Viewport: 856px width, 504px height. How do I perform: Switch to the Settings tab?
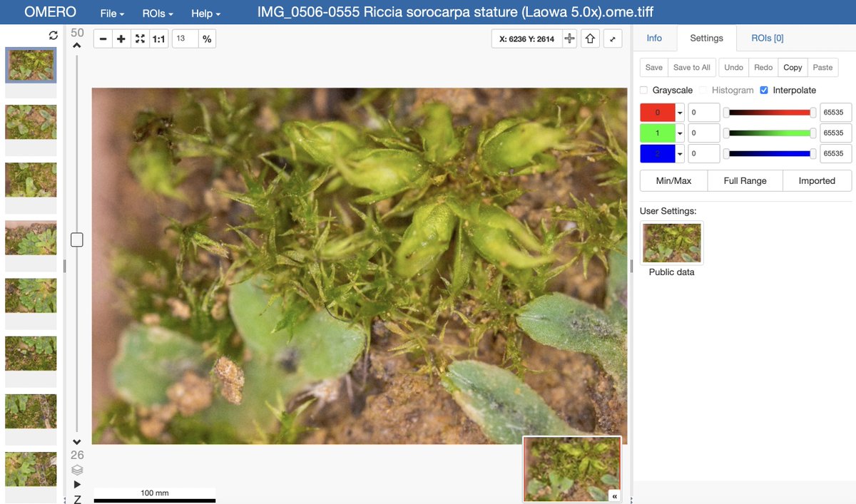tap(707, 38)
